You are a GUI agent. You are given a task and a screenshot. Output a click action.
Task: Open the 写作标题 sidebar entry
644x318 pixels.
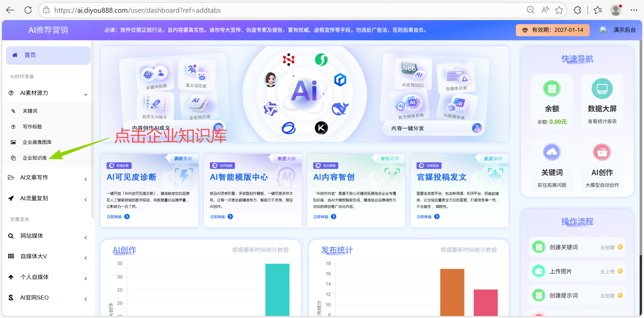32,126
